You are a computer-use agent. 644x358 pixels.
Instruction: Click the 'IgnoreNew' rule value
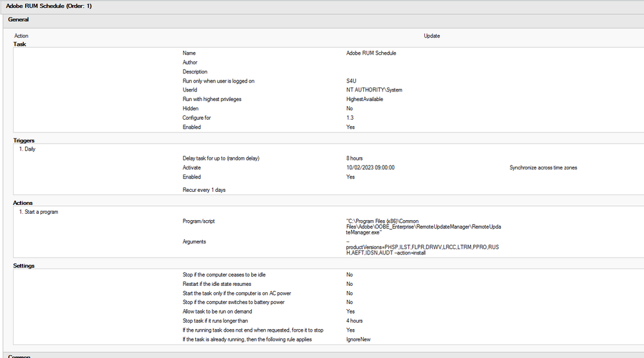click(x=358, y=339)
